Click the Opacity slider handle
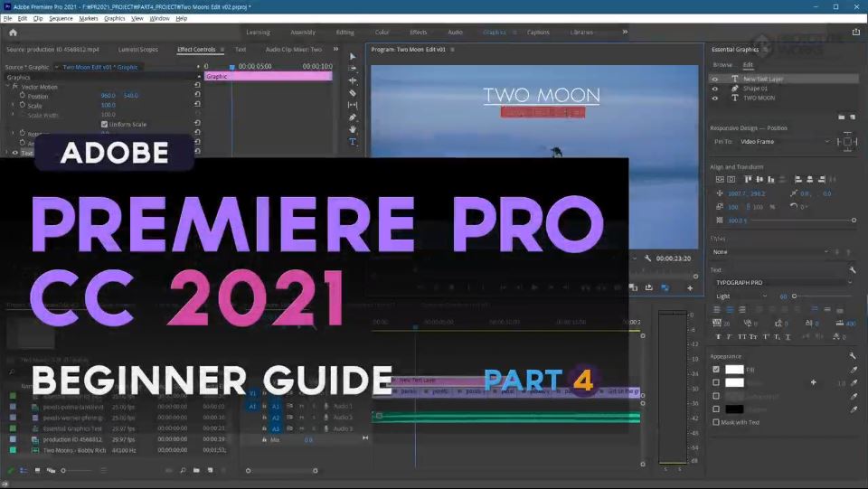868x489 pixels. [x=854, y=221]
